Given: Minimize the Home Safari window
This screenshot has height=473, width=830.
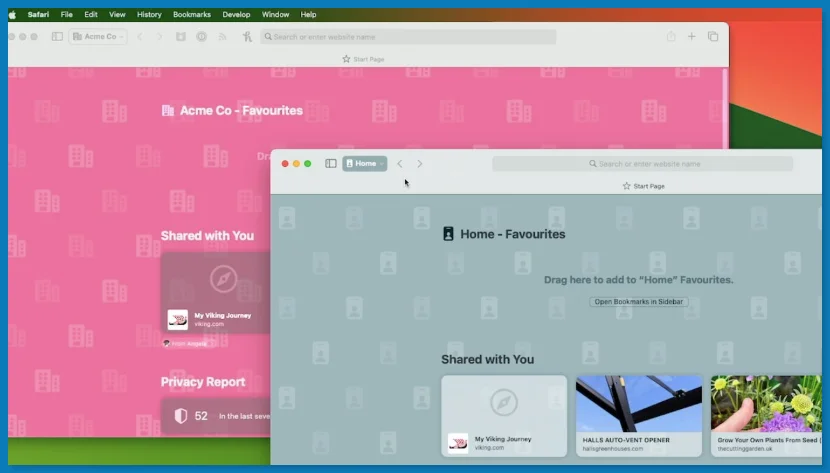Looking at the screenshot, I should coord(296,163).
